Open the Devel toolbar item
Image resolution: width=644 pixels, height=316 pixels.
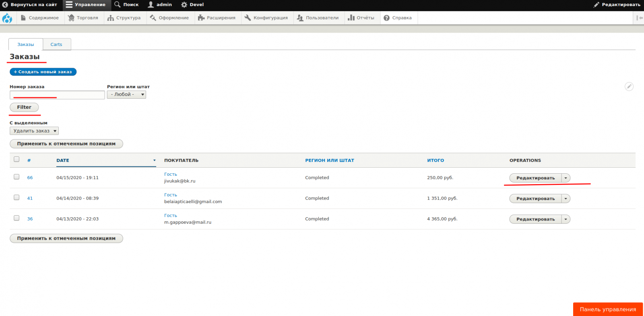click(x=192, y=5)
